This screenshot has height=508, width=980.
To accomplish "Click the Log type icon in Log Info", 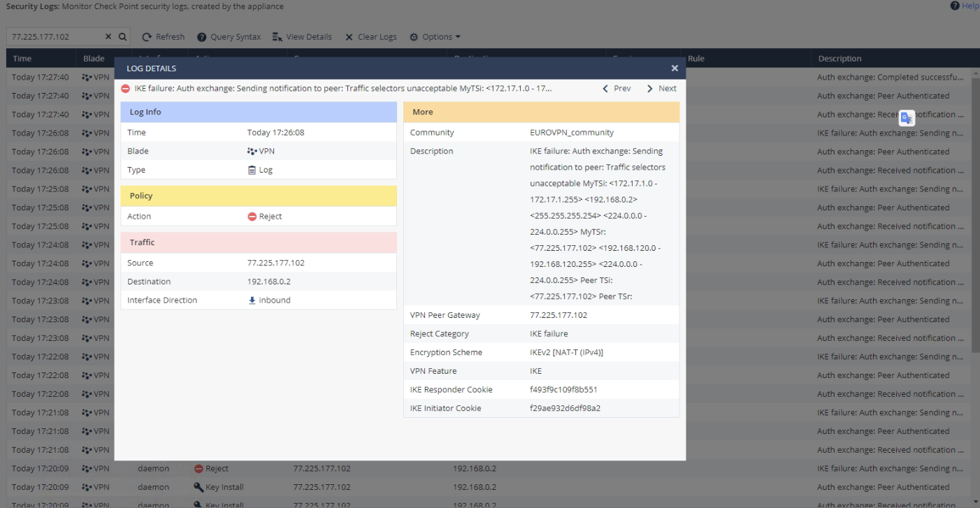I will 252,169.
